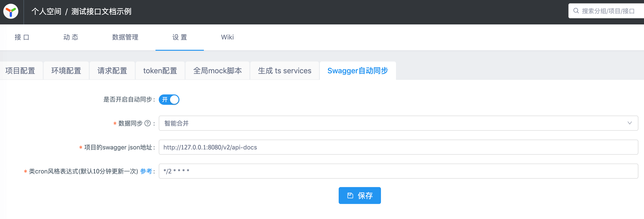Open the 动态 tab
This screenshot has height=219, width=644.
71,37
